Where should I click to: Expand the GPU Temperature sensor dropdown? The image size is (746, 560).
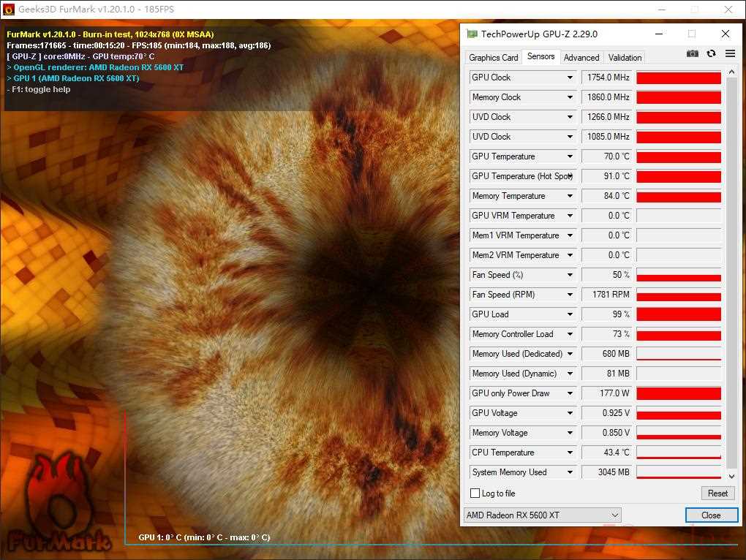pyautogui.click(x=570, y=156)
